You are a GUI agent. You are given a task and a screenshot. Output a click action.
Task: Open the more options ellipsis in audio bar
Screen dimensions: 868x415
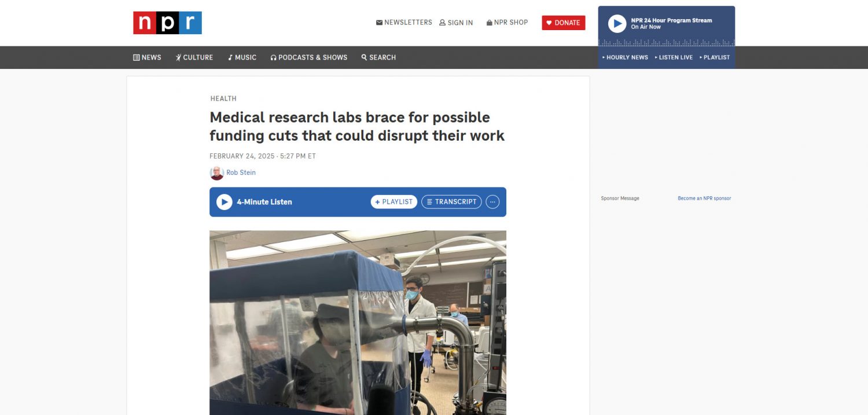coord(492,202)
